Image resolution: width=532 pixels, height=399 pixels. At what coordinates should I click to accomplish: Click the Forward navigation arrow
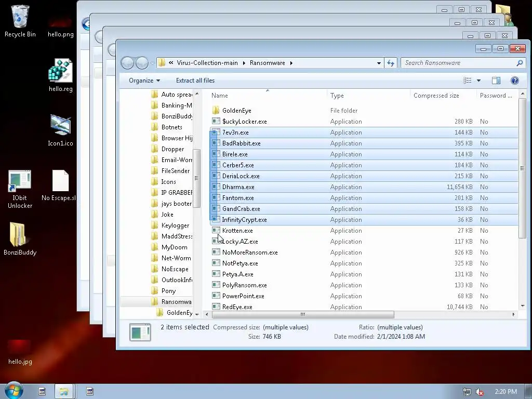tap(142, 63)
